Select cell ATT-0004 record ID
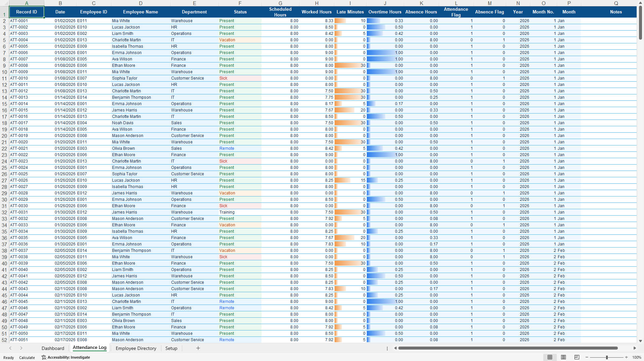The image size is (644, 361). click(27, 40)
